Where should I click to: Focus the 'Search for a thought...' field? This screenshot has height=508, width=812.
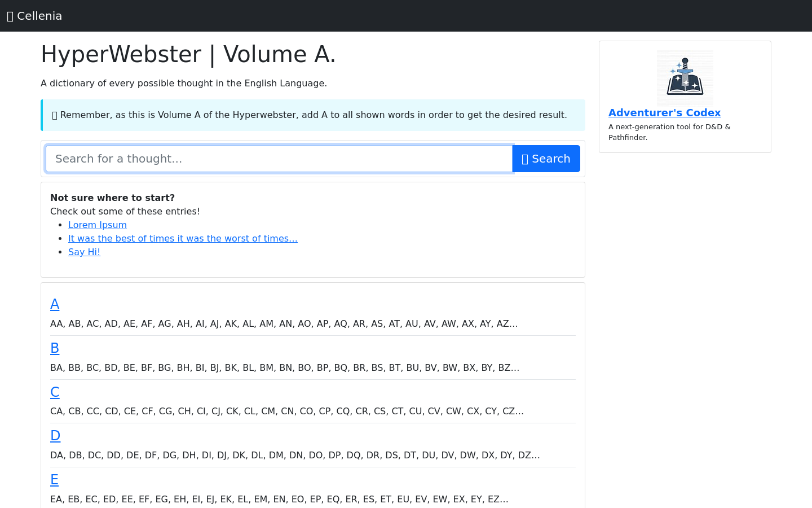tap(279, 159)
